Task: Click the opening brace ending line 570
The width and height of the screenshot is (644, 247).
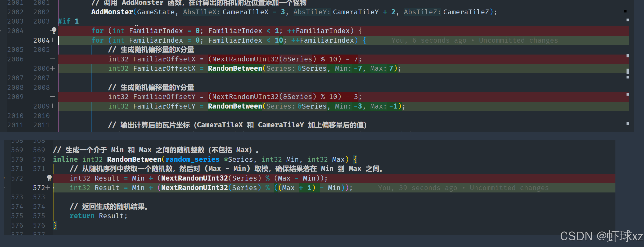Action: click(355, 159)
